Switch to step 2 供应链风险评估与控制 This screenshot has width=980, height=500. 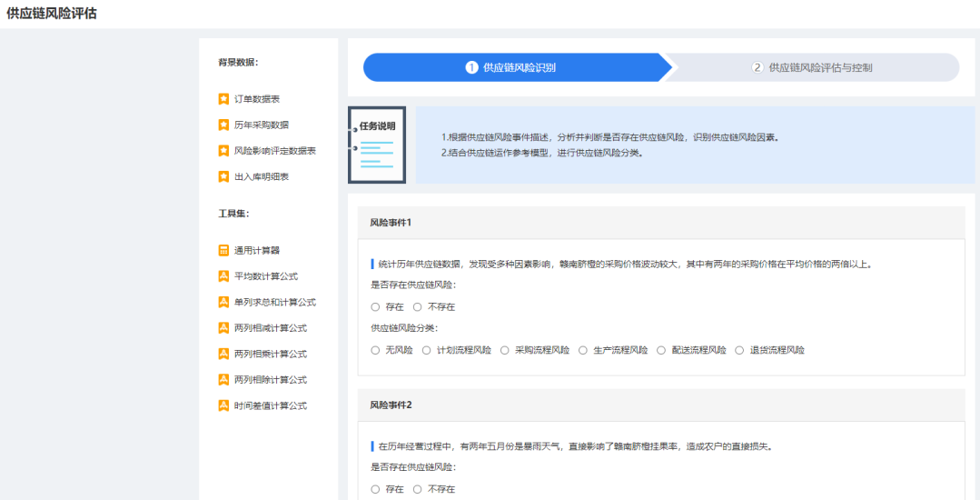pyautogui.click(x=812, y=67)
